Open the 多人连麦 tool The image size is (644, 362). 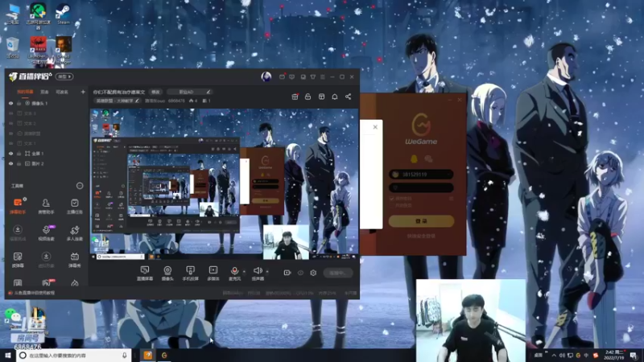point(74,232)
